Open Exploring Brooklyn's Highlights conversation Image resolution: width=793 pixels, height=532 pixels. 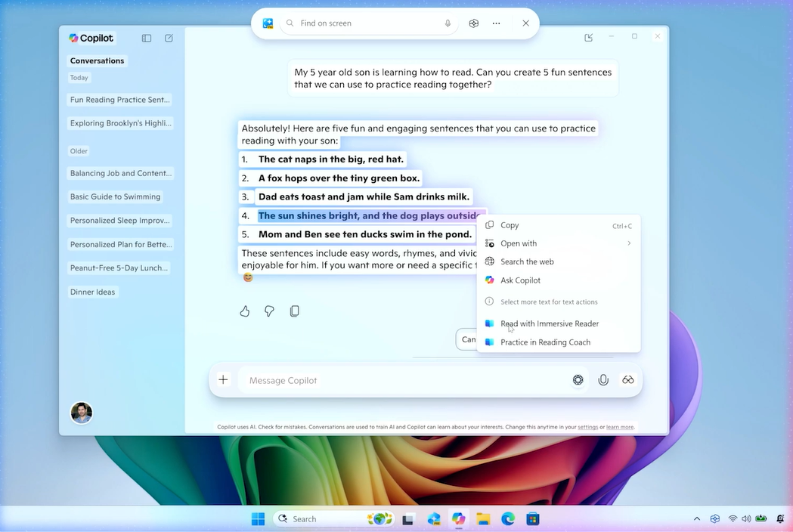pos(120,123)
